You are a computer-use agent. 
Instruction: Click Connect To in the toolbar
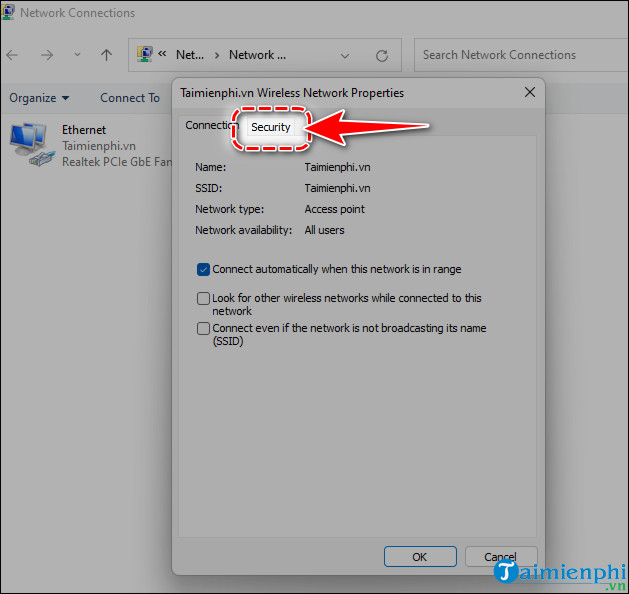[130, 98]
